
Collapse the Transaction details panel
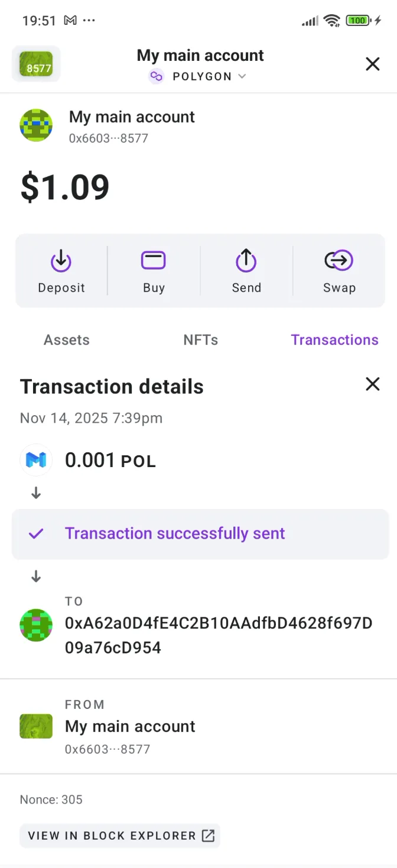[x=372, y=384]
